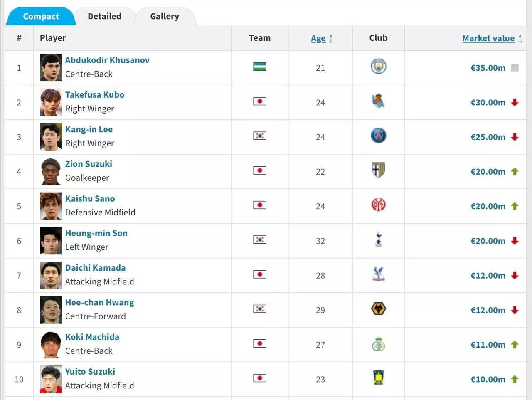
Task: Click the Parma club crest icon
Action: [x=378, y=170]
